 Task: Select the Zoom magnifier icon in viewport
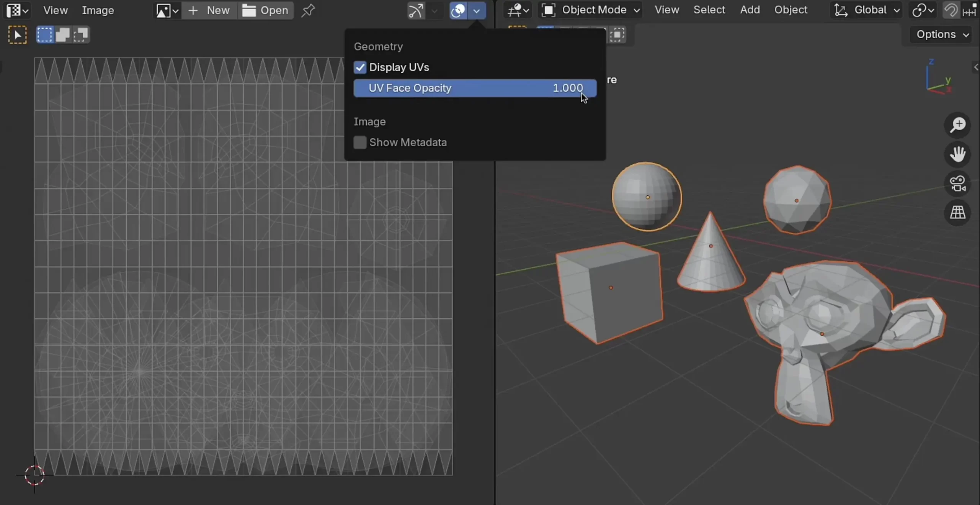[x=958, y=125]
